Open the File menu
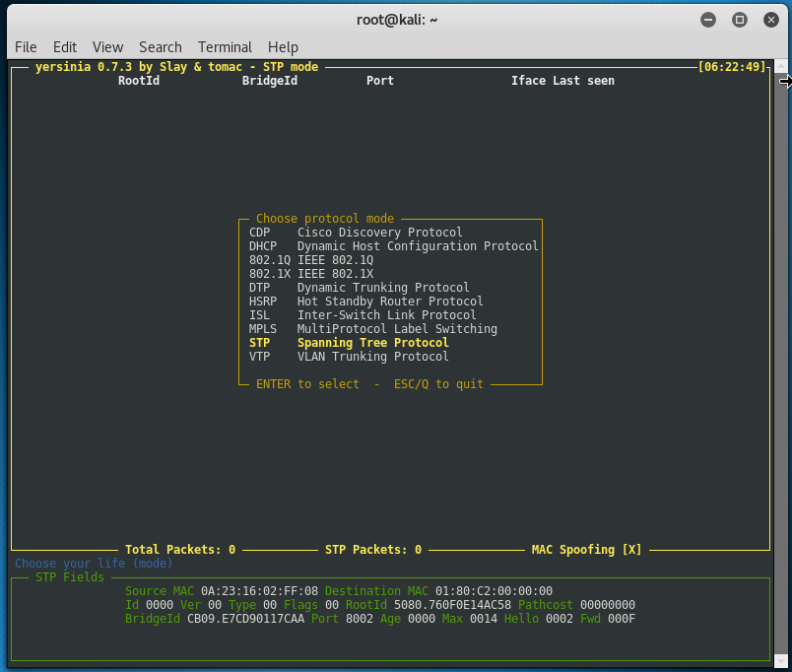 tap(26, 47)
